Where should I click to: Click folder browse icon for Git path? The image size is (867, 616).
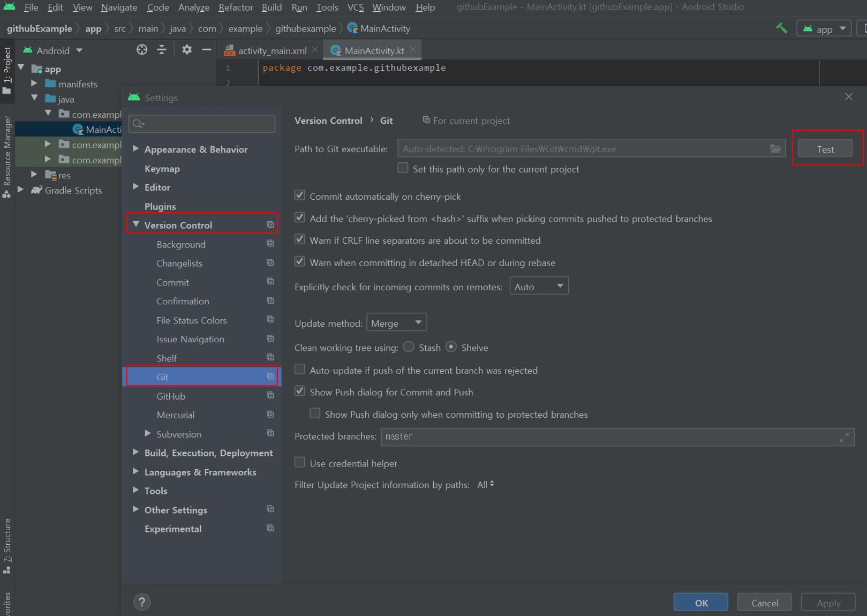775,148
